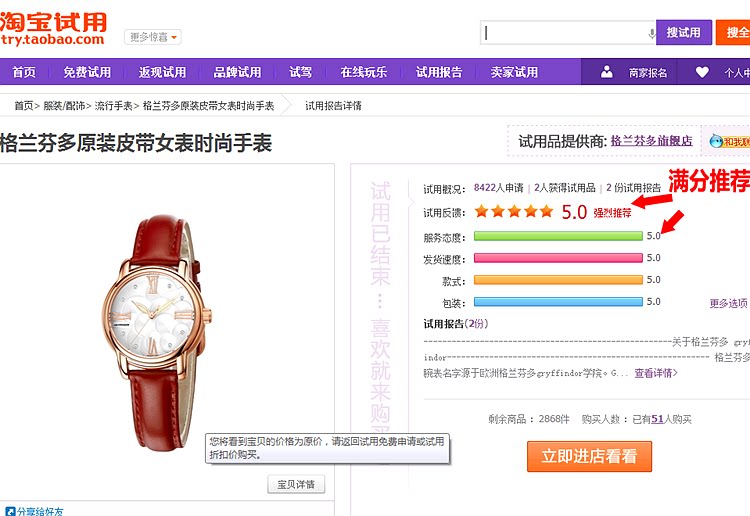
Task: Click the green 服务态度 rating bar
Action: click(558, 236)
